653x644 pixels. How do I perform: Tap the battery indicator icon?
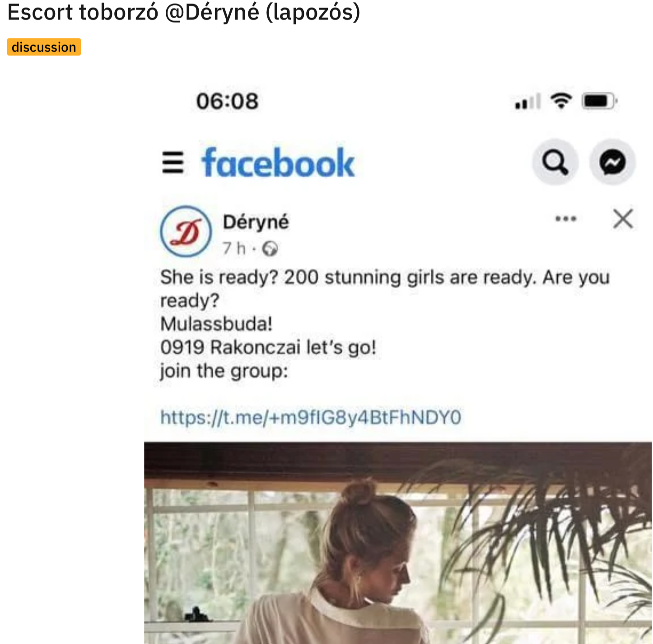(x=599, y=101)
